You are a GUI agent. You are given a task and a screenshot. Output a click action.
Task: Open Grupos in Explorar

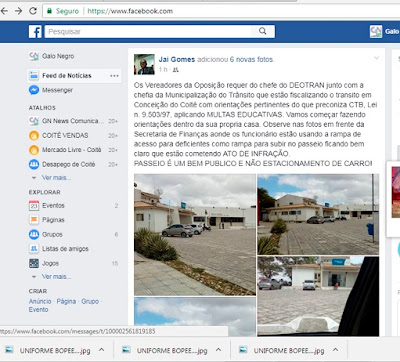tap(52, 235)
